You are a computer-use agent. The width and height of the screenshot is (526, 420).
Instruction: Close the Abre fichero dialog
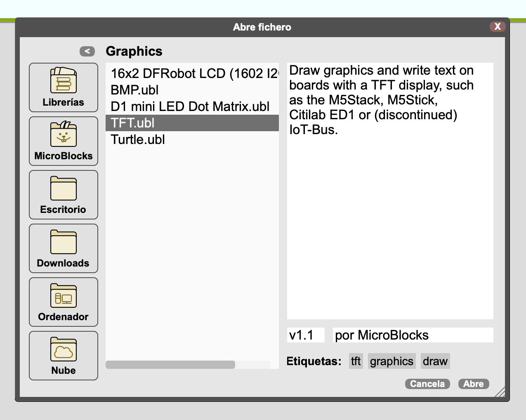pos(498,26)
